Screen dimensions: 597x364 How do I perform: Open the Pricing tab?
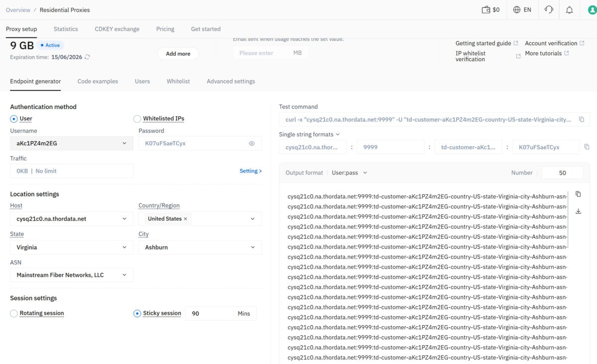click(165, 29)
